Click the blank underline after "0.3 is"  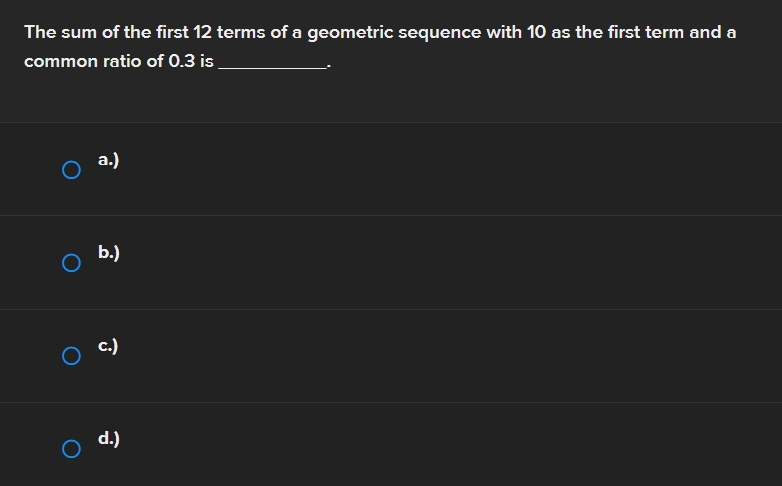point(273,63)
